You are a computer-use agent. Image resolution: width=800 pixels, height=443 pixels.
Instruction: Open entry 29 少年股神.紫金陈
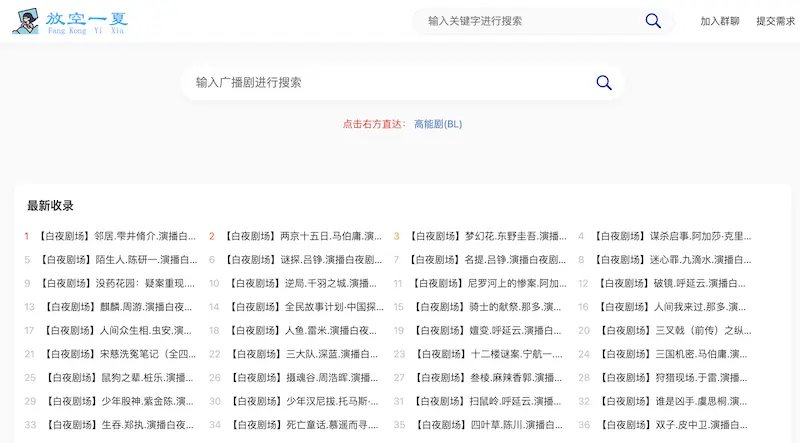click(x=119, y=401)
